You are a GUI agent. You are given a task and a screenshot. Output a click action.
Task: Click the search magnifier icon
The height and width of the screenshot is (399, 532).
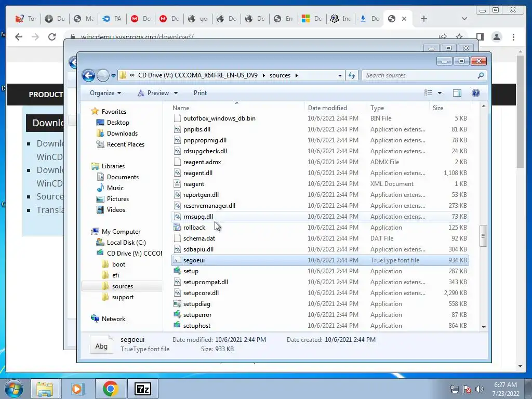(481, 75)
